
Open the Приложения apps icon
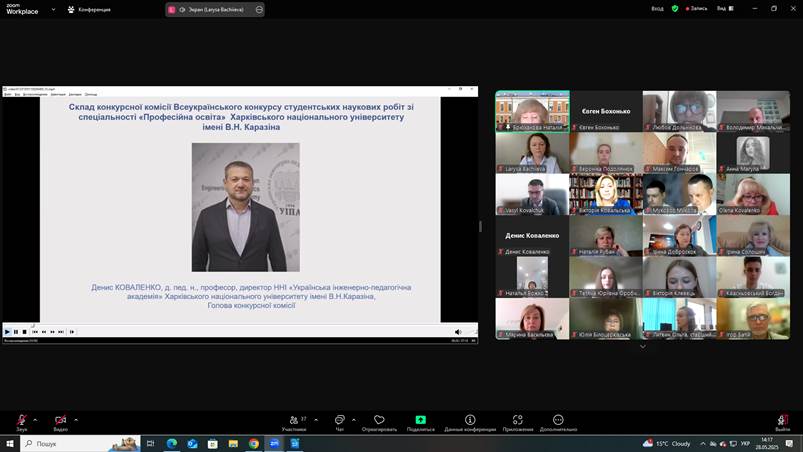tap(517, 421)
